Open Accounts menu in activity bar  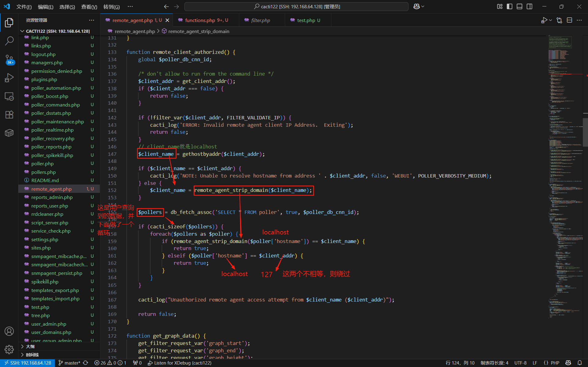coord(9,331)
